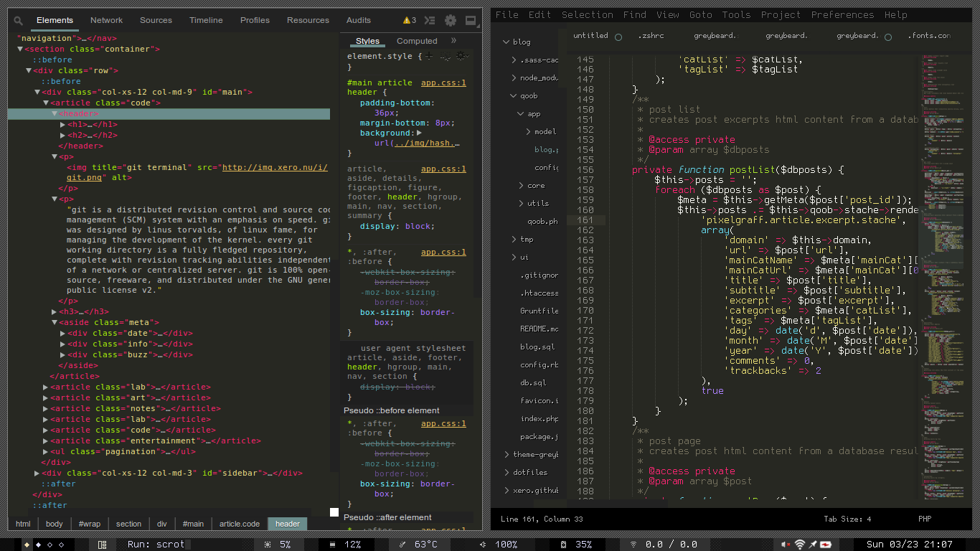The height and width of the screenshot is (551, 980).
Task: Open config.rb file in sidebar
Action: click(x=540, y=365)
